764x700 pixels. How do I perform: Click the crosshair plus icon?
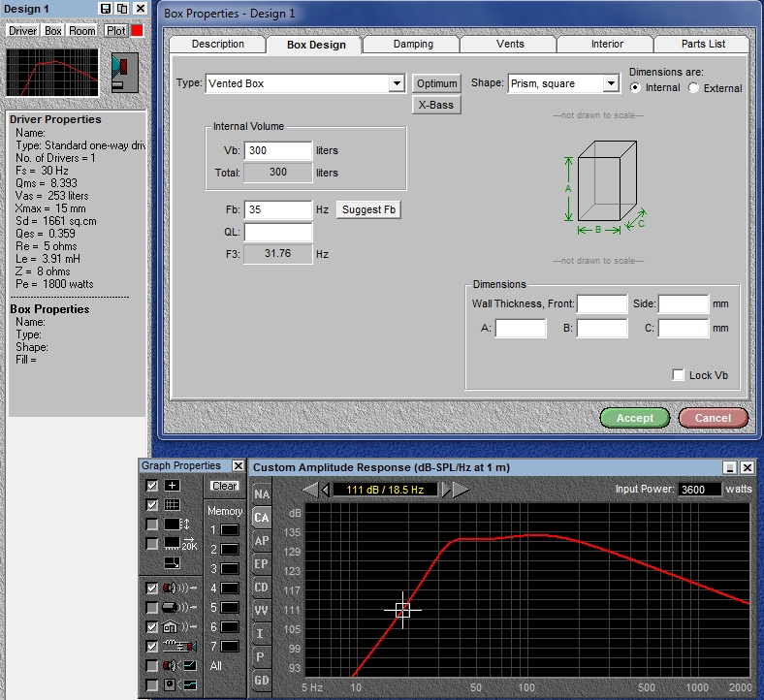point(172,485)
